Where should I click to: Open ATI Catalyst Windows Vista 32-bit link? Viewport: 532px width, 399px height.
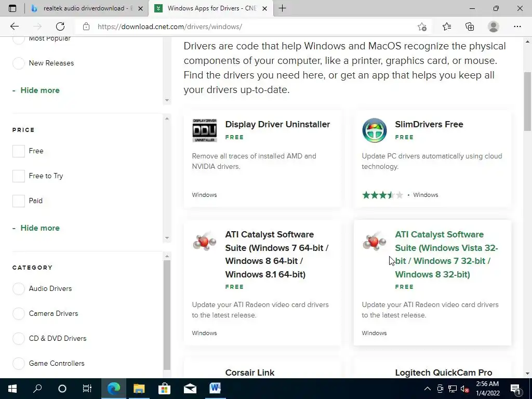tap(446, 255)
